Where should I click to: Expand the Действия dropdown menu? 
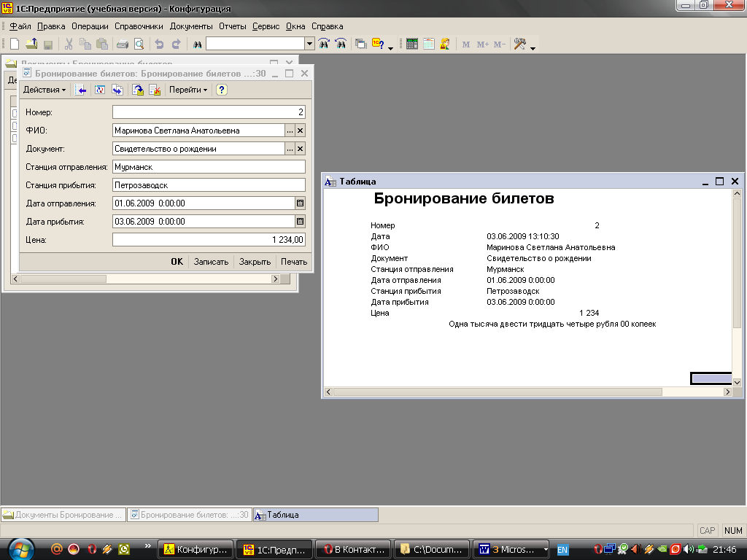click(44, 90)
